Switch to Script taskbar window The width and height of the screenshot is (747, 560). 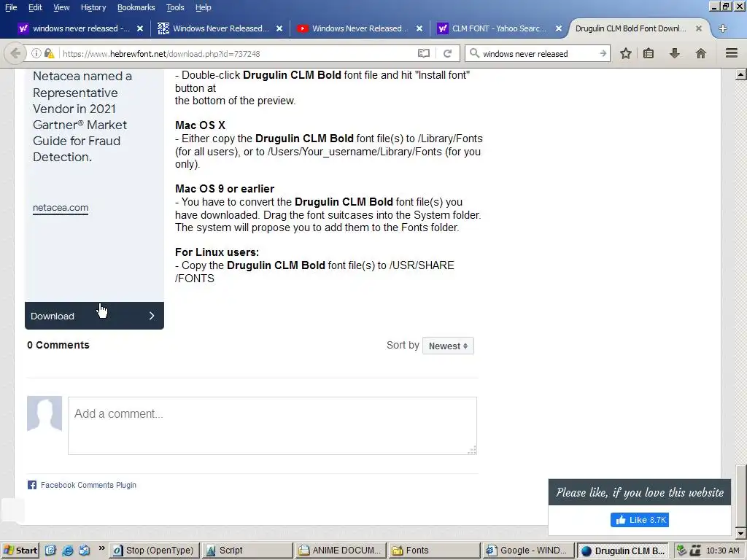(x=247, y=551)
